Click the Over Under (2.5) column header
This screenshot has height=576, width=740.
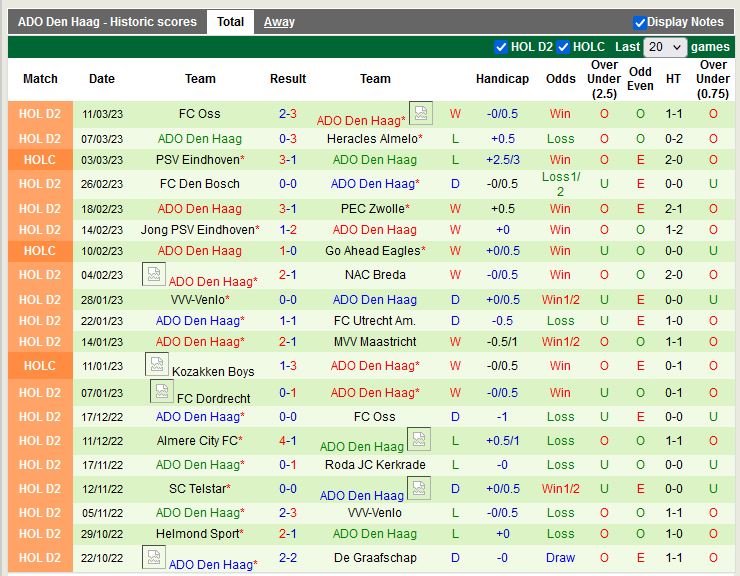[x=604, y=79]
